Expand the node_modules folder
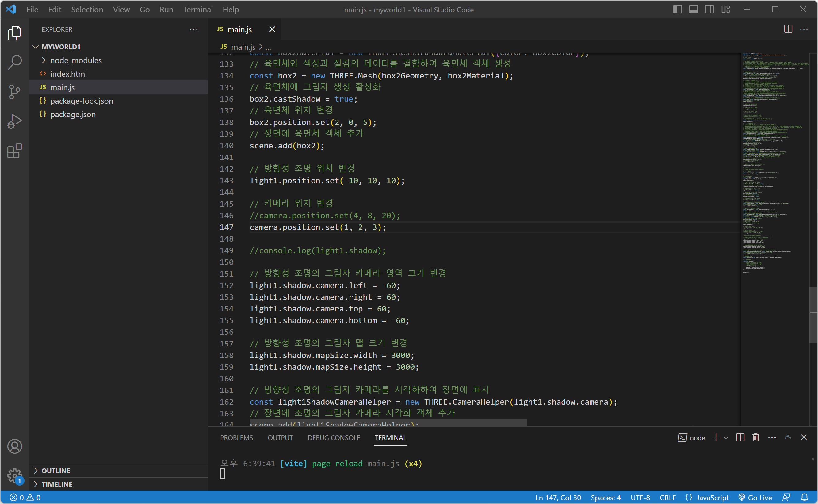 tap(76, 60)
